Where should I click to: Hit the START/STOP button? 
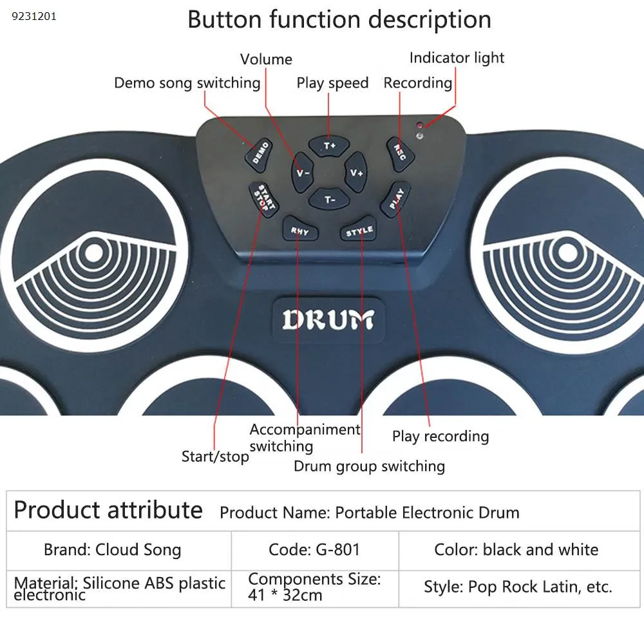[263, 199]
